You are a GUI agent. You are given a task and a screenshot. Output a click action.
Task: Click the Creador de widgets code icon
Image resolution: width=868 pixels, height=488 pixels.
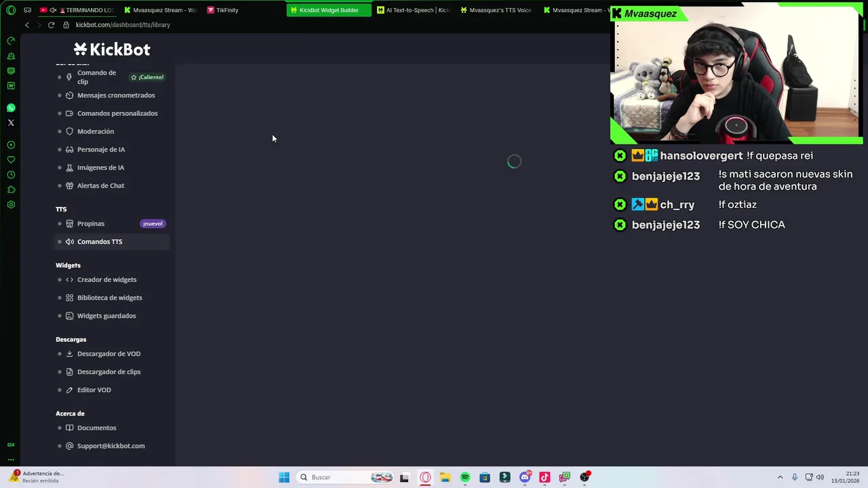click(69, 280)
